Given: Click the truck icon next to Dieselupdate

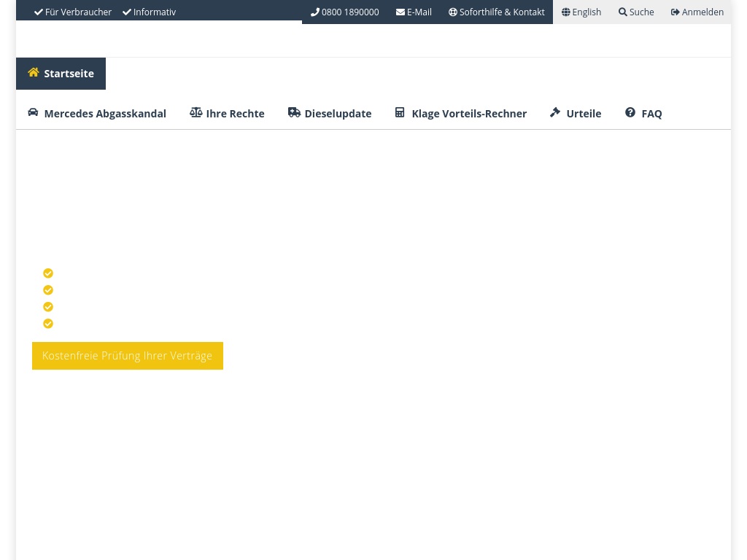Looking at the screenshot, I should click(x=294, y=112).
